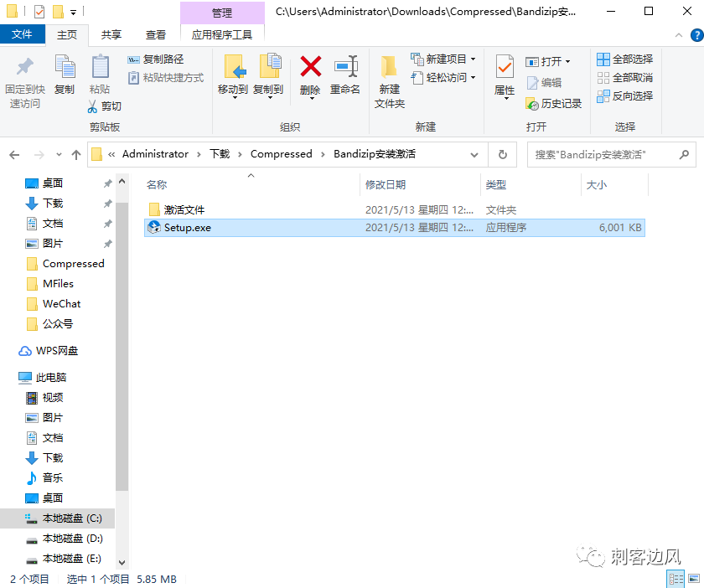Open pinned Downloads (下载) in Quick access
704x588 pixels.
(x=53, y=204)
